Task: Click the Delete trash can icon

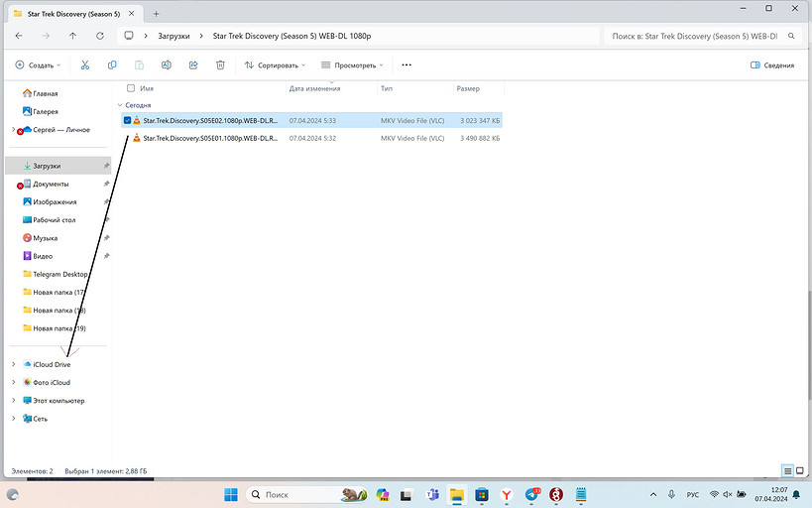Action: (x=220, y=65)
